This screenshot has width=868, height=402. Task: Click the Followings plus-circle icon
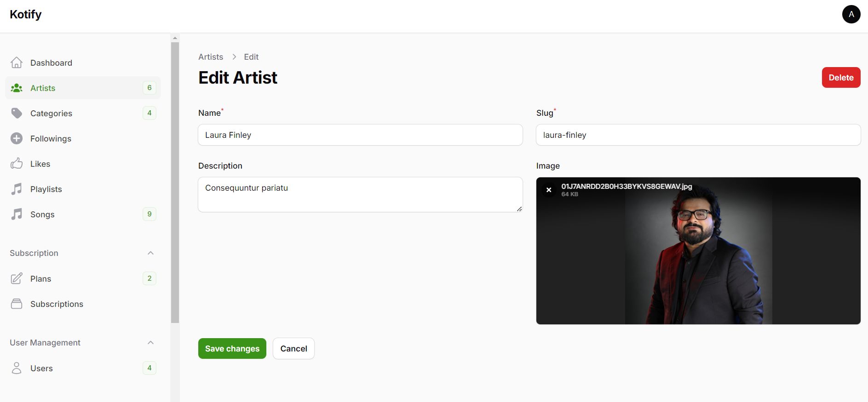click(x=17, y=138)
